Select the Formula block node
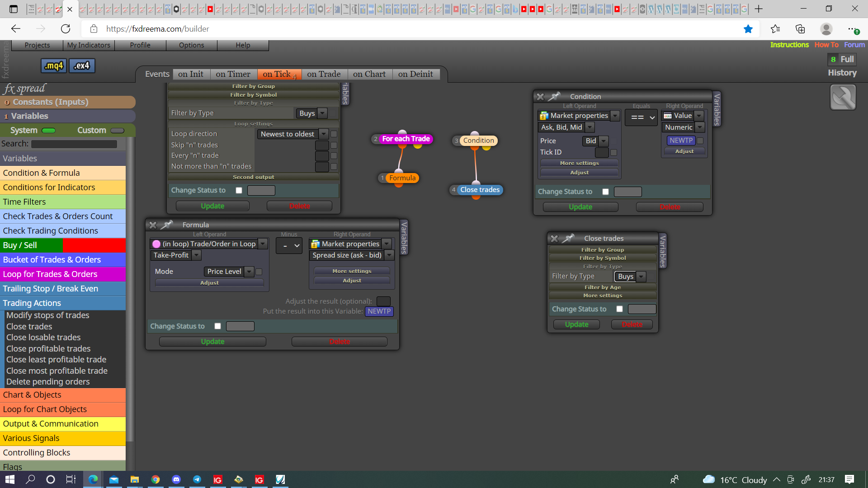 pyautogui.click(x=402, y=178)
